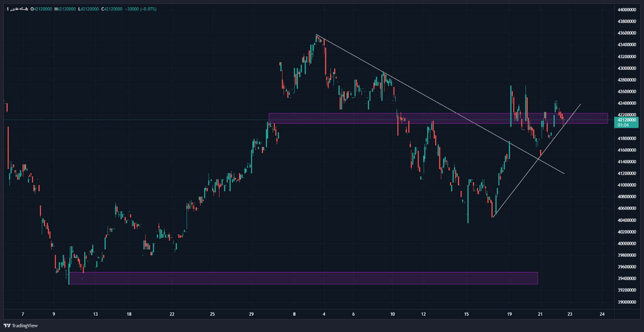The width and height of the screenshot is (644, 332).
Task: Select the chart symbol title at top left
Action: click(17, 9)
